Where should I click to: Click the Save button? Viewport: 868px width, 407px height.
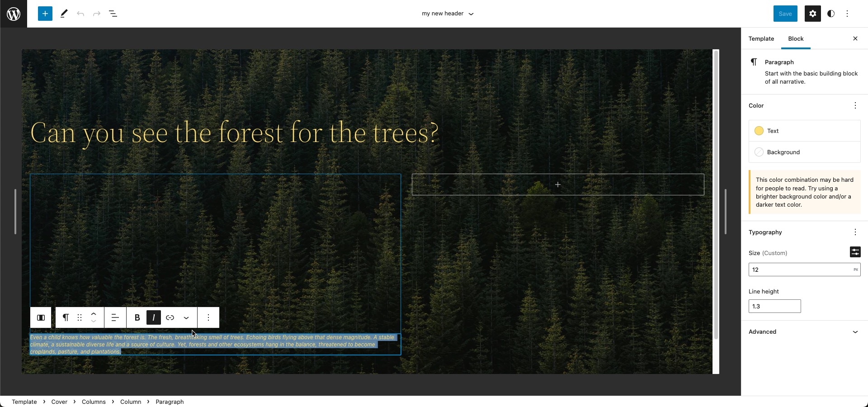click(x=785, y=14)
